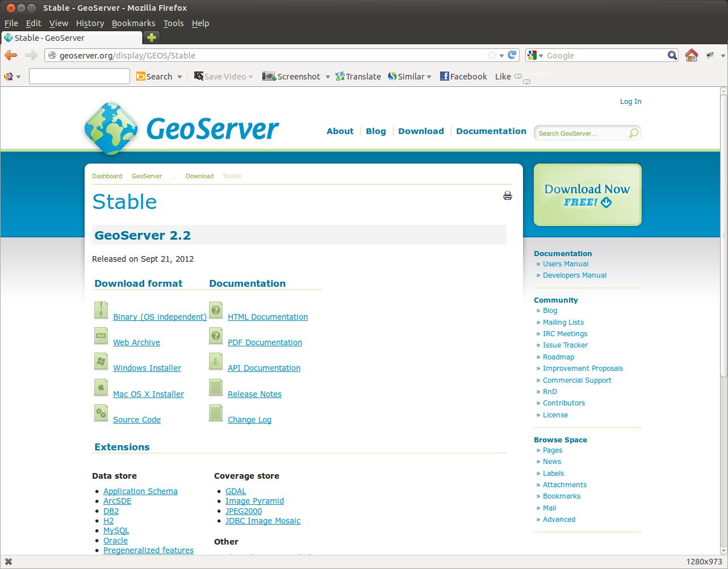728x569 pixels.
Task: Click the Download Now FREE banner
Action: [x=587, y=195]
